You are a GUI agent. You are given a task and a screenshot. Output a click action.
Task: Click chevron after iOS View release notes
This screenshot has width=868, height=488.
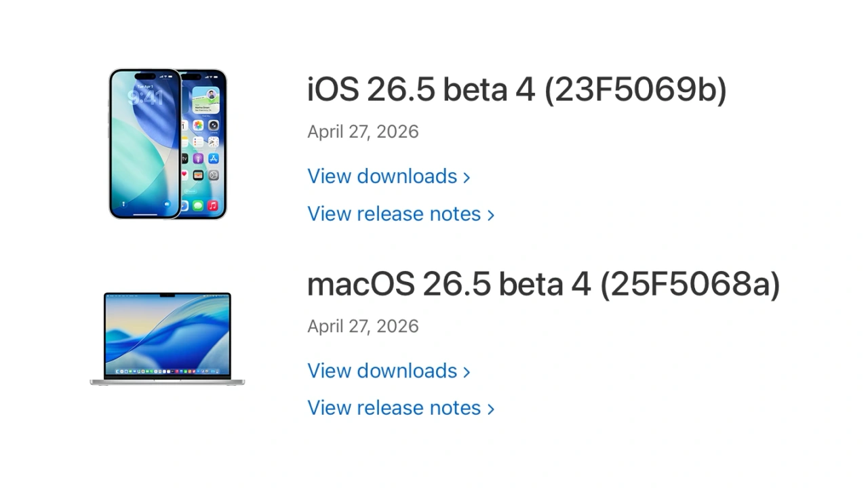click(x=491, y=215)
